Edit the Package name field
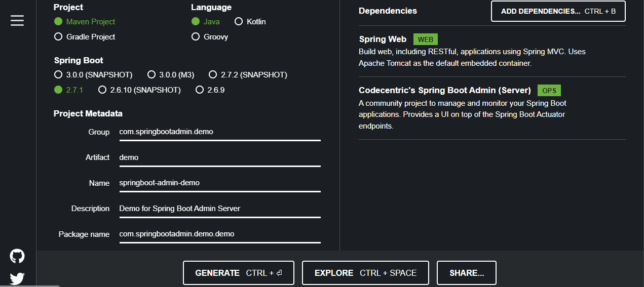644x287 pixels. pyautogui.click(x=219, y=234)
